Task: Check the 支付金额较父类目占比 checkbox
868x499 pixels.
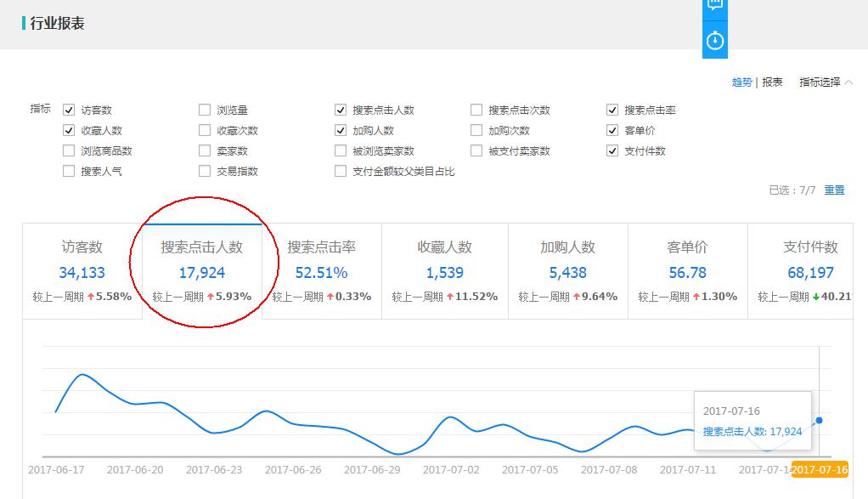Action: click(x=341, y=171)
